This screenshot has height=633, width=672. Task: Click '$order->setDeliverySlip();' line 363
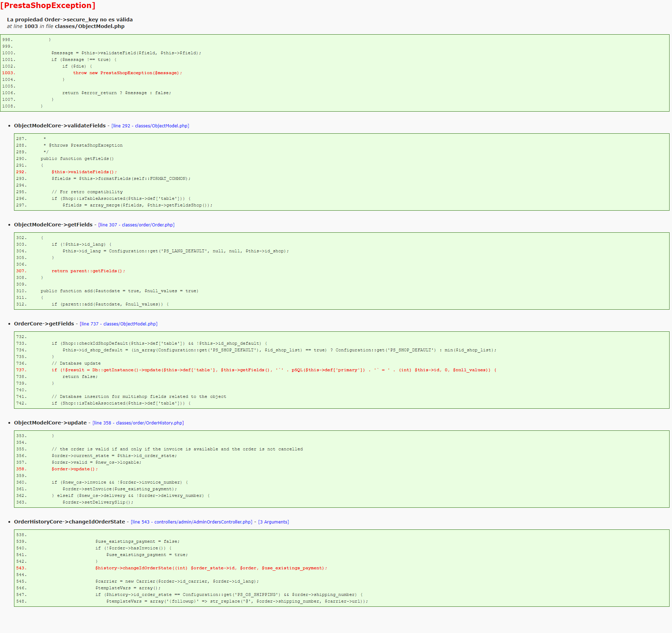click(98, 502)
